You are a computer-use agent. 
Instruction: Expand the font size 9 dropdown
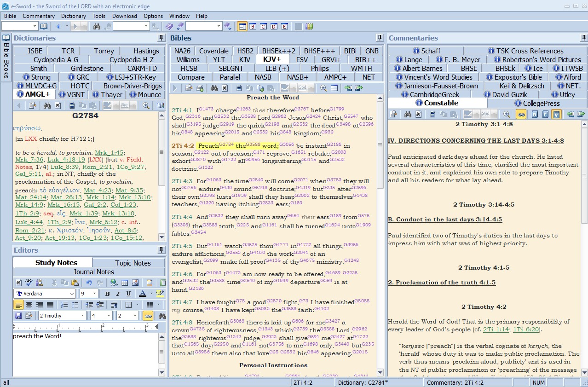coord(95,294)
